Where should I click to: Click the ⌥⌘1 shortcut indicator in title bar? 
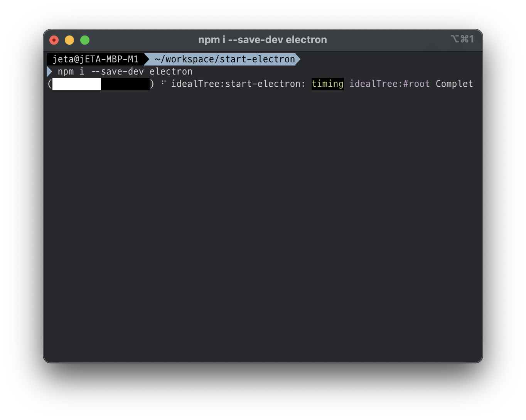[x=462, y=39]
